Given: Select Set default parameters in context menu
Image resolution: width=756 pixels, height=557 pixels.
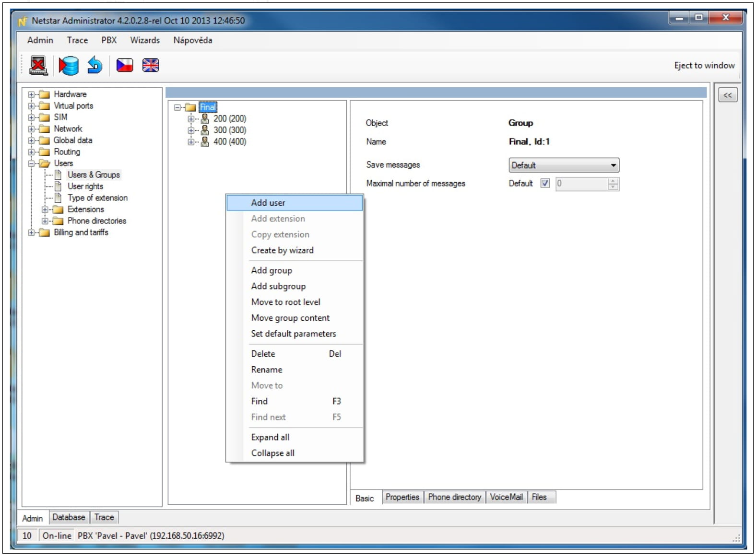Looking at the screenshot, I should pos(295,334).
